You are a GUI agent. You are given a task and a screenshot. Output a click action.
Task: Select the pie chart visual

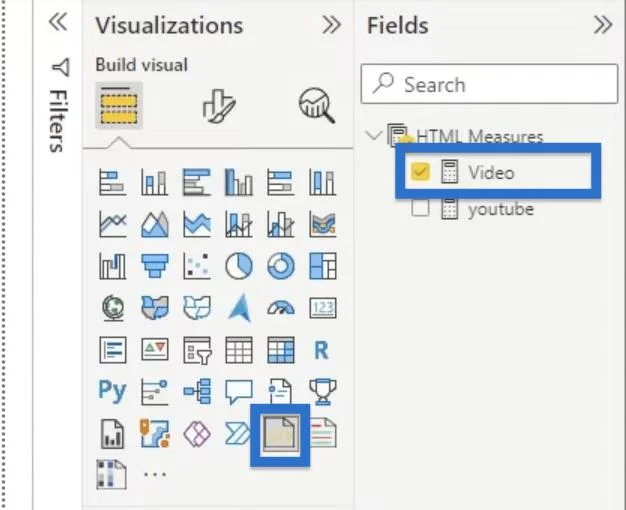[239, 266]
